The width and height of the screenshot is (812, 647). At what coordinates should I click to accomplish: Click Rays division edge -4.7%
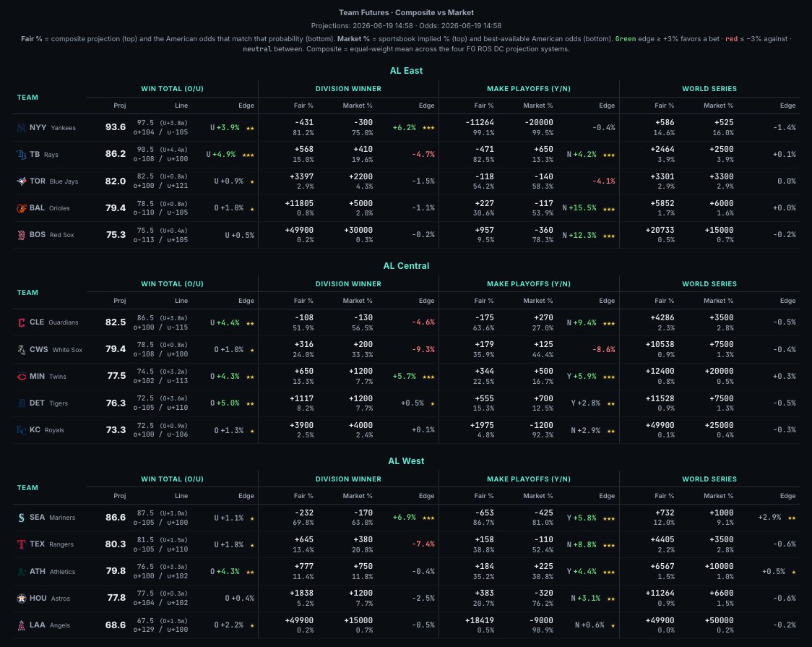(423, 155)
